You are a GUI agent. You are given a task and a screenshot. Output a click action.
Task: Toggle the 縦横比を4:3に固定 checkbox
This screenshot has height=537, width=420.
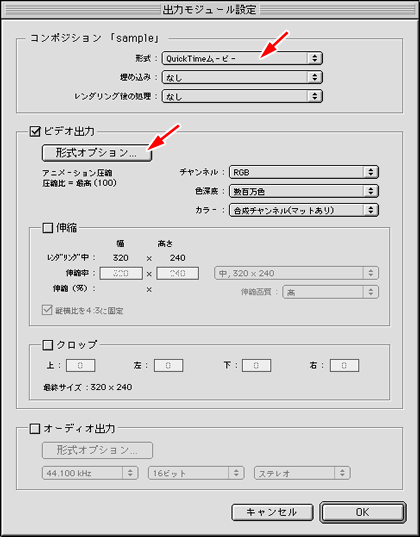pos(47,310)
